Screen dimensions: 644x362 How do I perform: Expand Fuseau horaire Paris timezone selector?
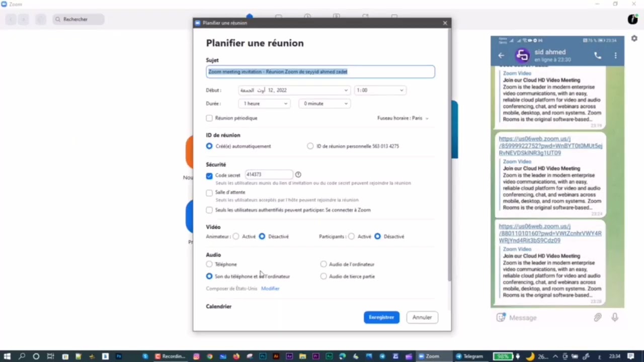point(403,118)
